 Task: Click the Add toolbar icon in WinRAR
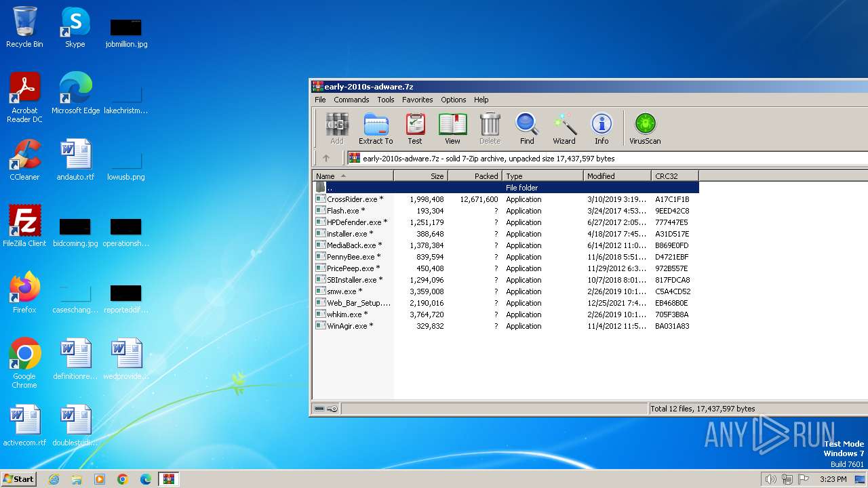[x=337, y=129]
